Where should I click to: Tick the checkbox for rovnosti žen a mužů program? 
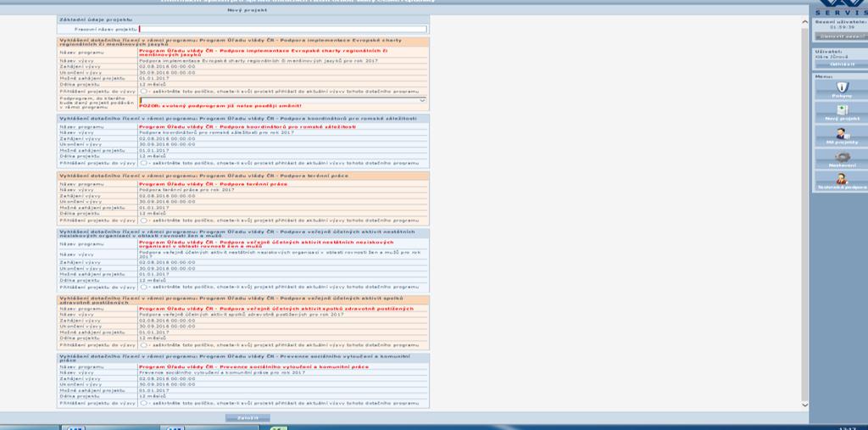[x=143, y=287]
